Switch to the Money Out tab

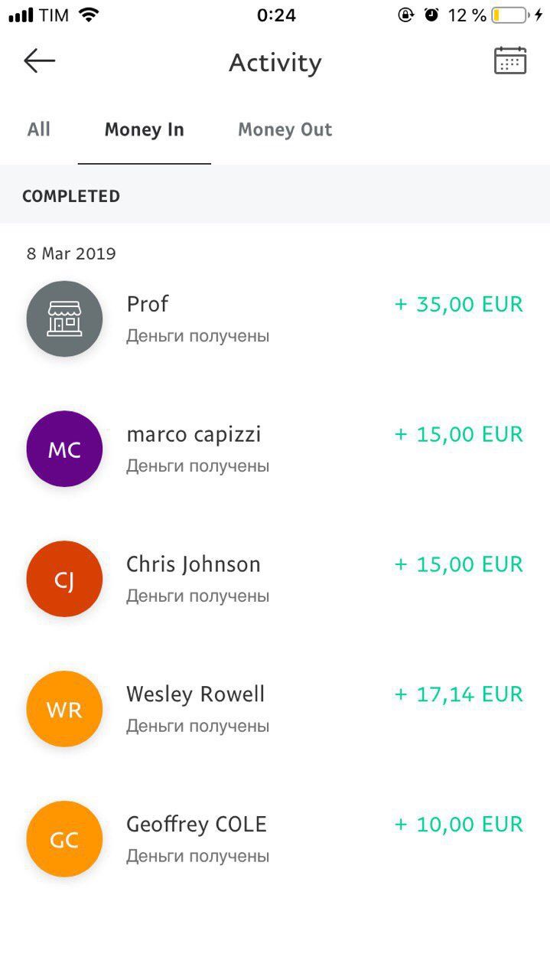(285, 129)
